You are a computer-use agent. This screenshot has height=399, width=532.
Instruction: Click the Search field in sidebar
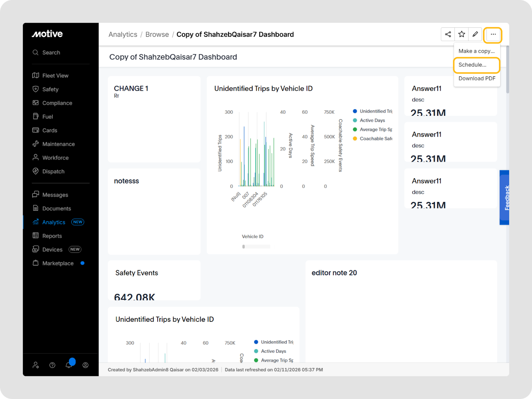point(51,53)
